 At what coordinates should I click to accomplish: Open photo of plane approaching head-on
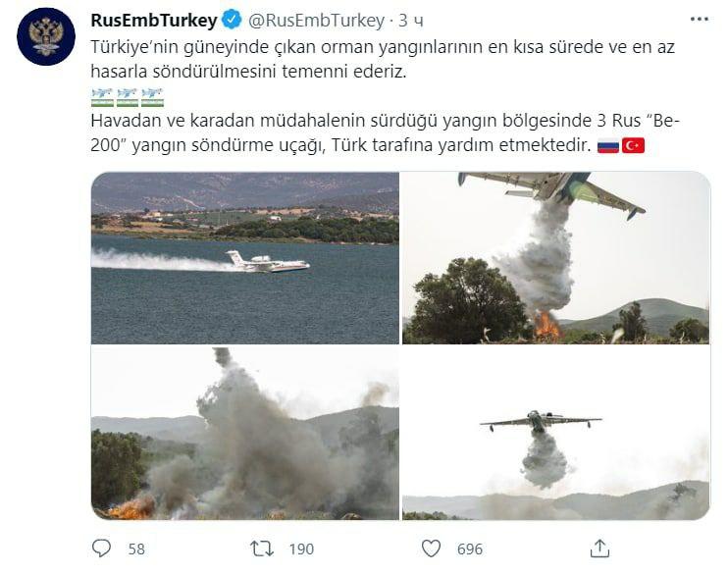(x=555, y=434)
